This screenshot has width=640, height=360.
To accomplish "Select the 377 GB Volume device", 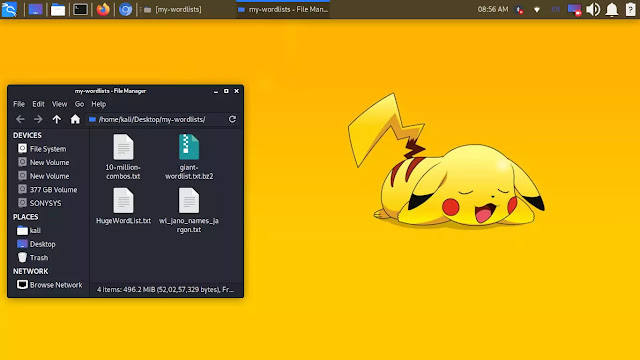I will 48,189.
